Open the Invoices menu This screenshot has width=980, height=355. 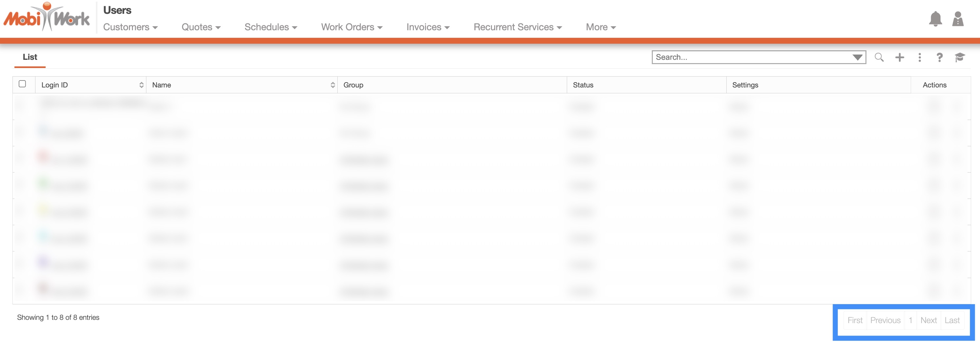click(428, 27)
